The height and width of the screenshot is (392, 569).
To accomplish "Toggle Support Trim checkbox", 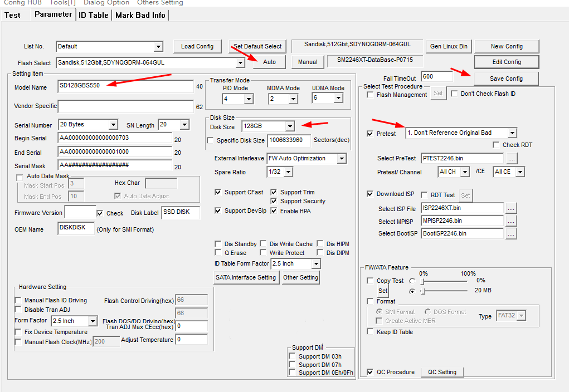I will pyautogui.click(x=274, y=192).
